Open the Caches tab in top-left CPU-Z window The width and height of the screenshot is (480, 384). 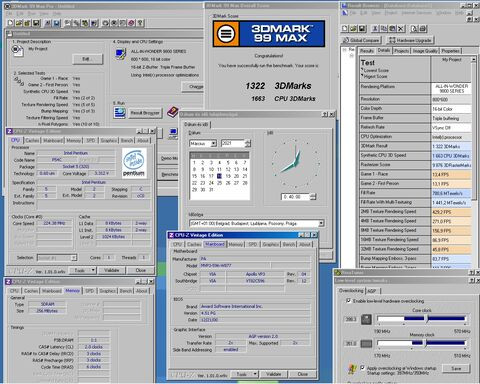coord(32,140)
